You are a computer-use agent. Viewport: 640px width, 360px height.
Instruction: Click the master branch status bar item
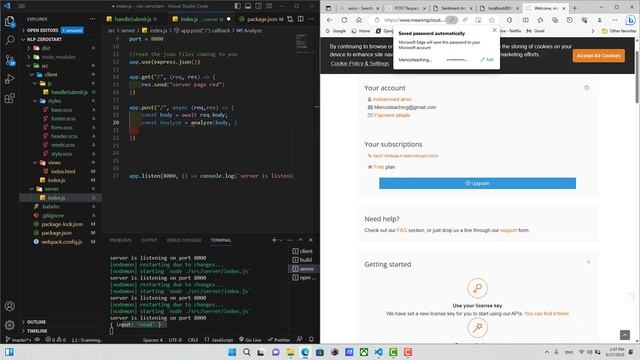(18, 340)
